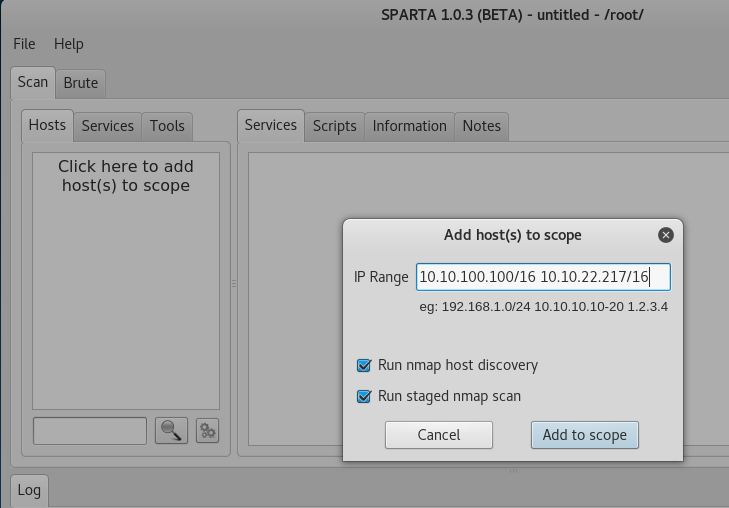Viewport: 729px width, 508px height.
Task: Open the Log tab
Action: [x=29, y=490]
